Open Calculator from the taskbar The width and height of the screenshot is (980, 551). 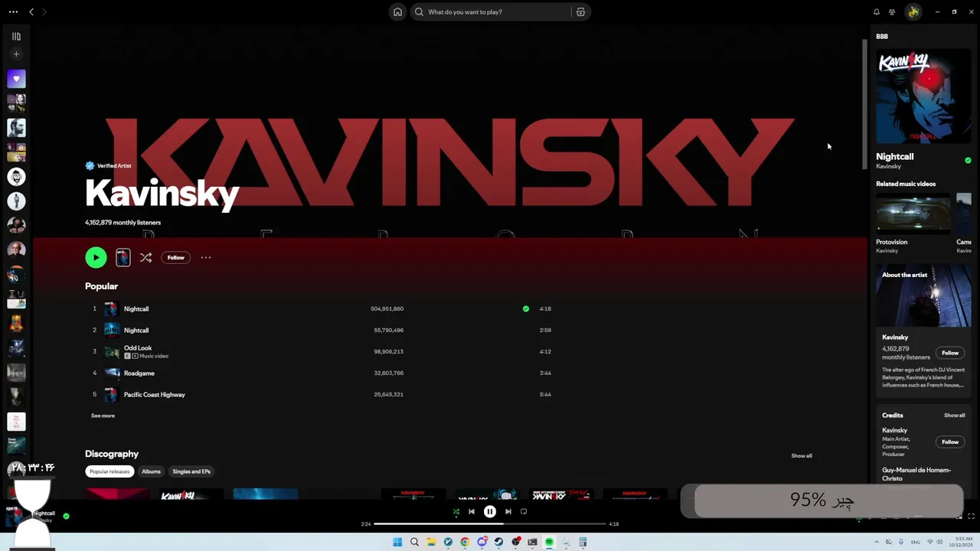[583, 542]
